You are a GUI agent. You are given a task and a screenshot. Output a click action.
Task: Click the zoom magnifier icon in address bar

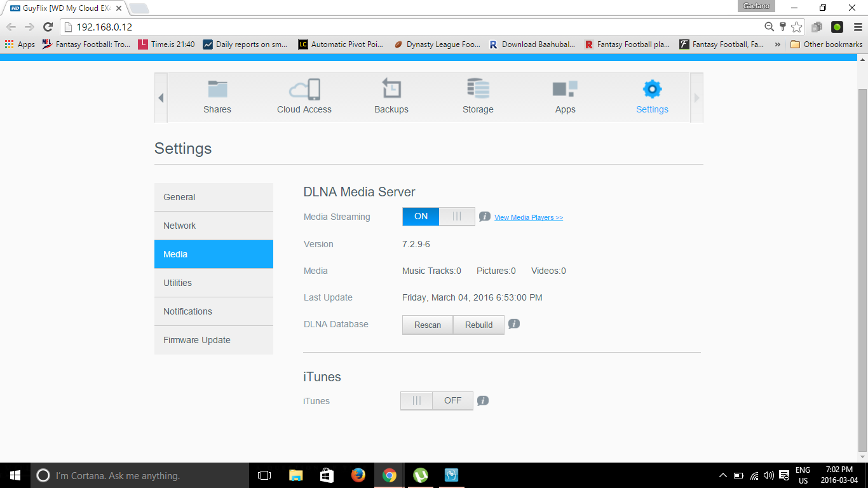[x=769, y=27]
